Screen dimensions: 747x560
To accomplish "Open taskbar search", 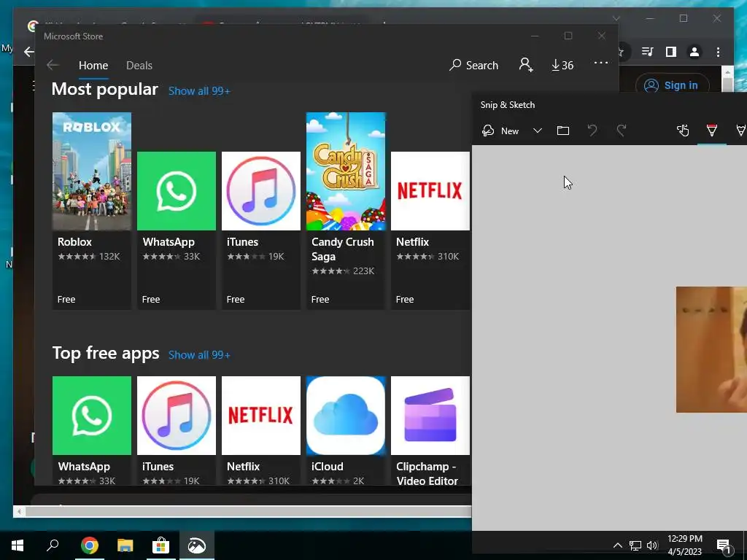I will tap(53, 545).
